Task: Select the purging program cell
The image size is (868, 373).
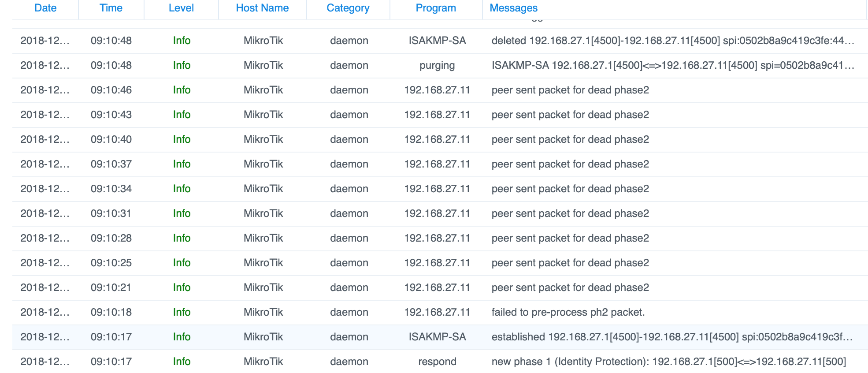Action: tap(437, 65)
